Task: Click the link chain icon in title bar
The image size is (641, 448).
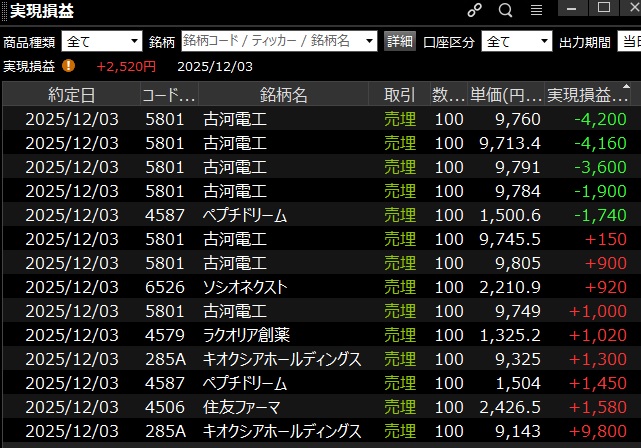Action: pyautogui.click(x=475, y=11)
